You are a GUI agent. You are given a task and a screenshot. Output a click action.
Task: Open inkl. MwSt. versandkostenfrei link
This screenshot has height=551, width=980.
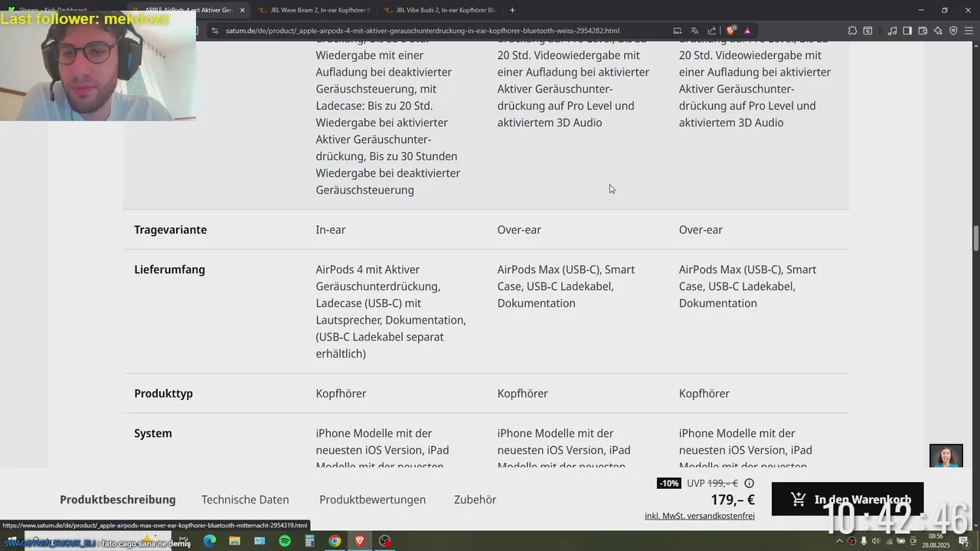coord(700,516)
